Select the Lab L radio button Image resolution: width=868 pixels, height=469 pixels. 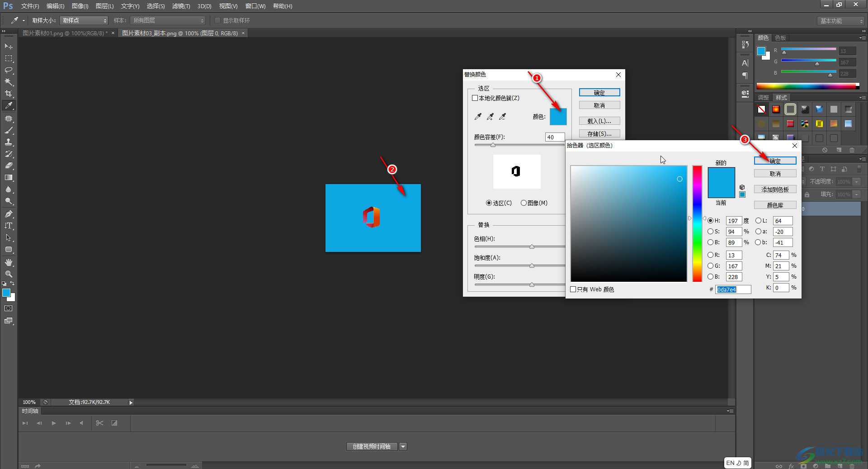click(x=758, y=221)
